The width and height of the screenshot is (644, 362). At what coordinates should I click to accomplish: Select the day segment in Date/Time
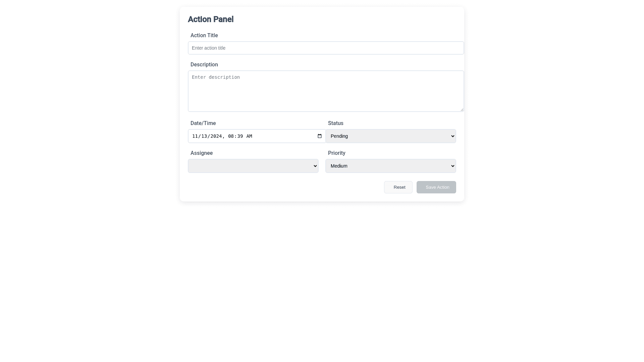tap(204, 136)
